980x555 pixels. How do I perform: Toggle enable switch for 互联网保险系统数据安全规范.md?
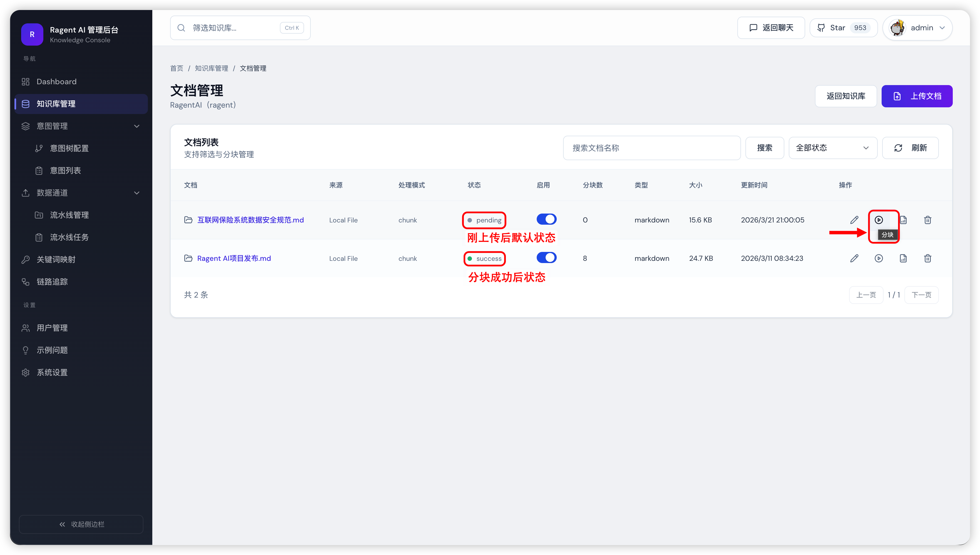click(x=546, y=219)
